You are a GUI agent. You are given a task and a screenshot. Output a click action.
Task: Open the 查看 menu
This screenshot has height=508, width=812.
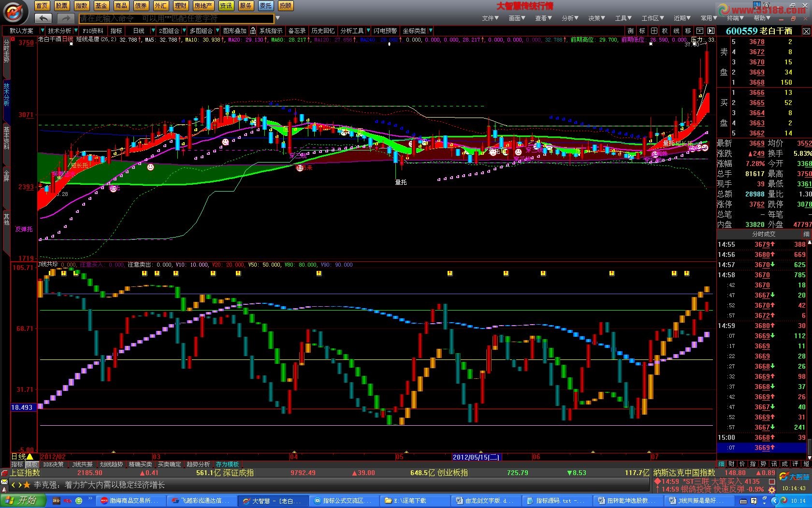(543, 18)
